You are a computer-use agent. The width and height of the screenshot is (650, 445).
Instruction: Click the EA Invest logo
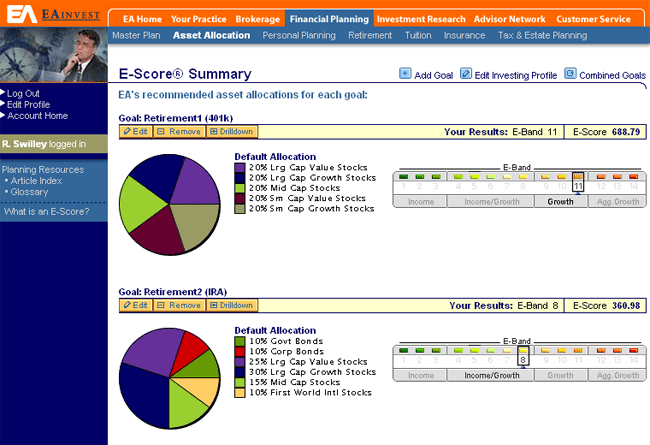(x=53, y=14)
